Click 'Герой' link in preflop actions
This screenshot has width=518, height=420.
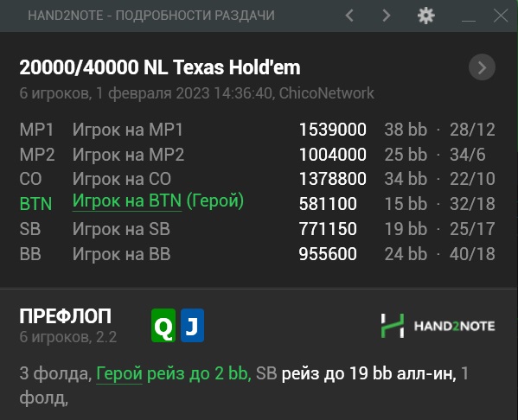click(x=119, y=373)
